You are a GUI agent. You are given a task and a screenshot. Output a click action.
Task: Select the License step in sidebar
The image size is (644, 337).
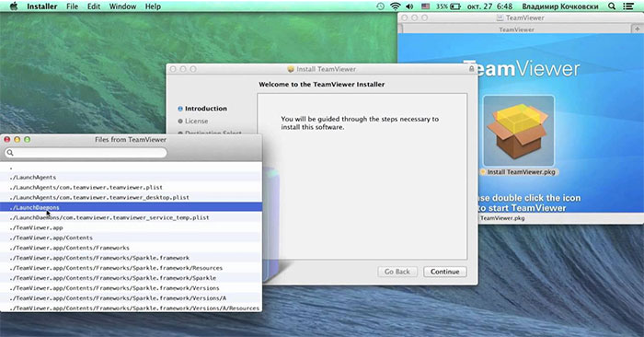196,121
